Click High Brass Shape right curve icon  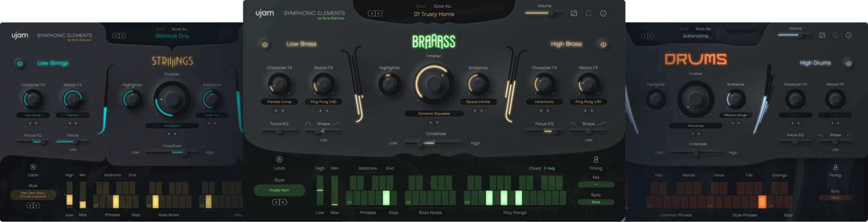[x=602, y=124]
